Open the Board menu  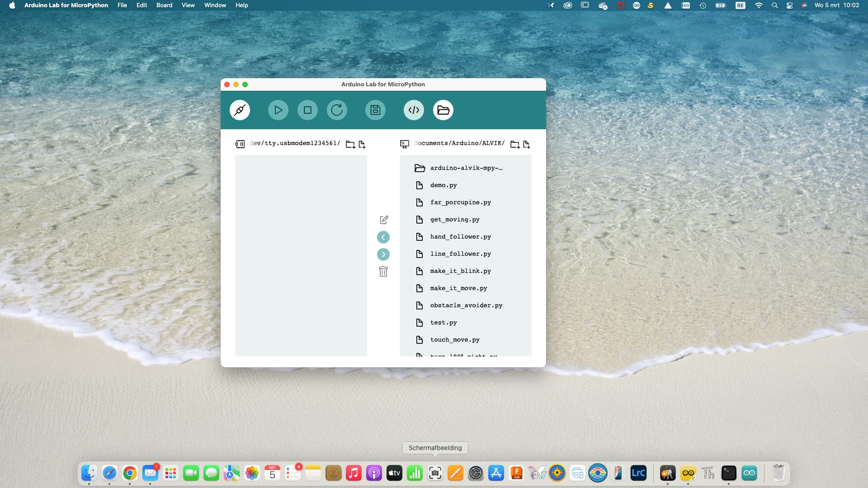point(164,5)
